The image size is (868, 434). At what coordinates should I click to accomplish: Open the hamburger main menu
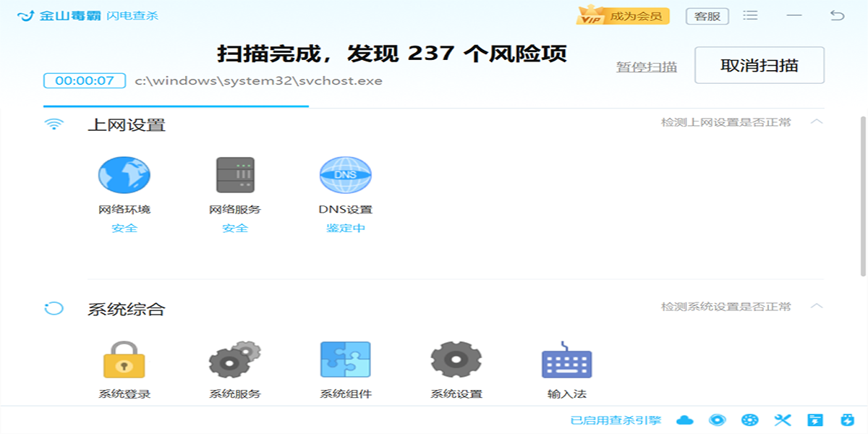[750, 15]
